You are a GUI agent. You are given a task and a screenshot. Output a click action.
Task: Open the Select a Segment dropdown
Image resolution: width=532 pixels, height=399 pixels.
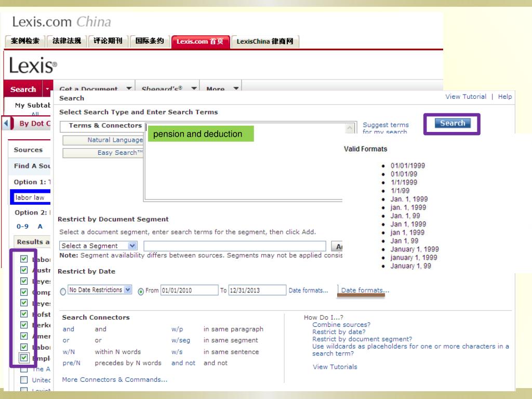pyautogui.click(x=132, y=245)
